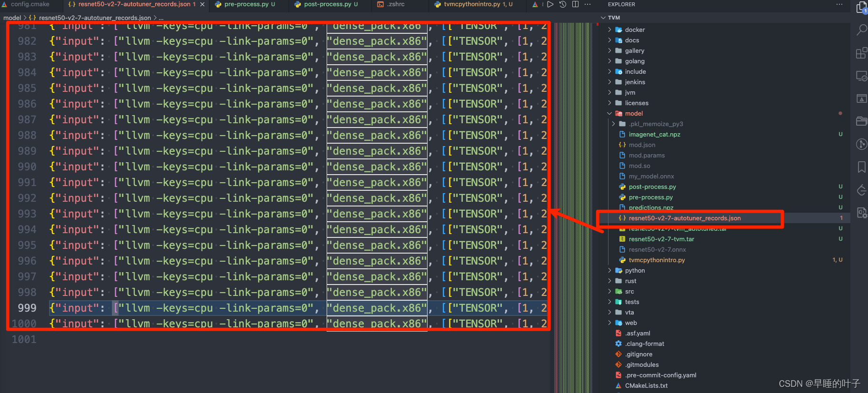Open mod.so file
Screen dimensions: 868x393
click(639, 166)
